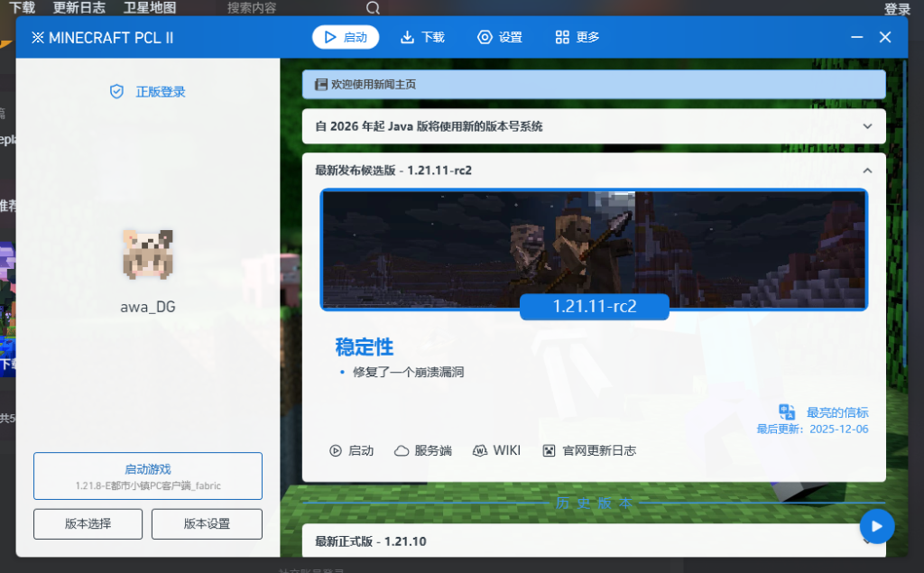Click the round blue play floating button
924x573 pixels.
tap(876, 526)
